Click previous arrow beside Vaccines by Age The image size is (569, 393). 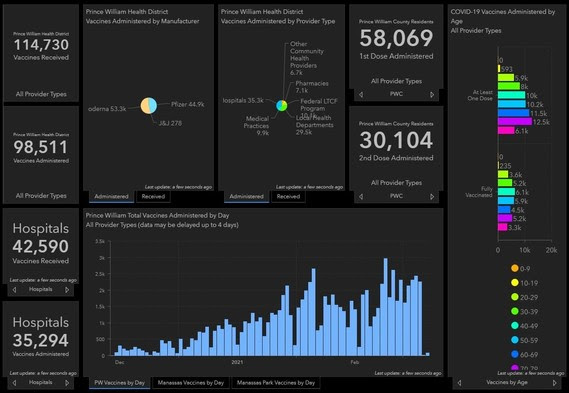tap(459, 382)
